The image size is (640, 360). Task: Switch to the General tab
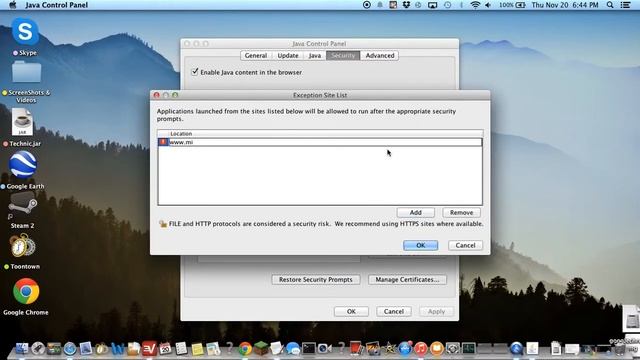pos(256,56)
